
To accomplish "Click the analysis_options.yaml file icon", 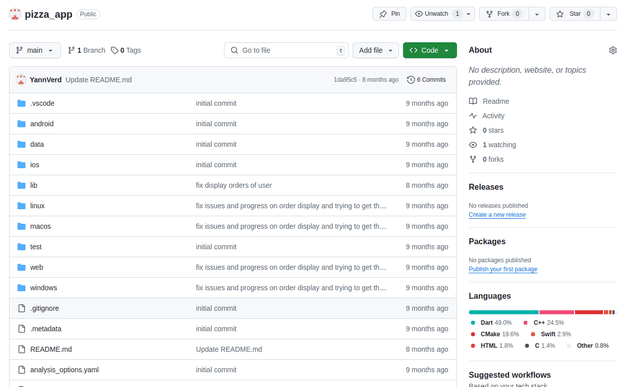I will 22,370.
